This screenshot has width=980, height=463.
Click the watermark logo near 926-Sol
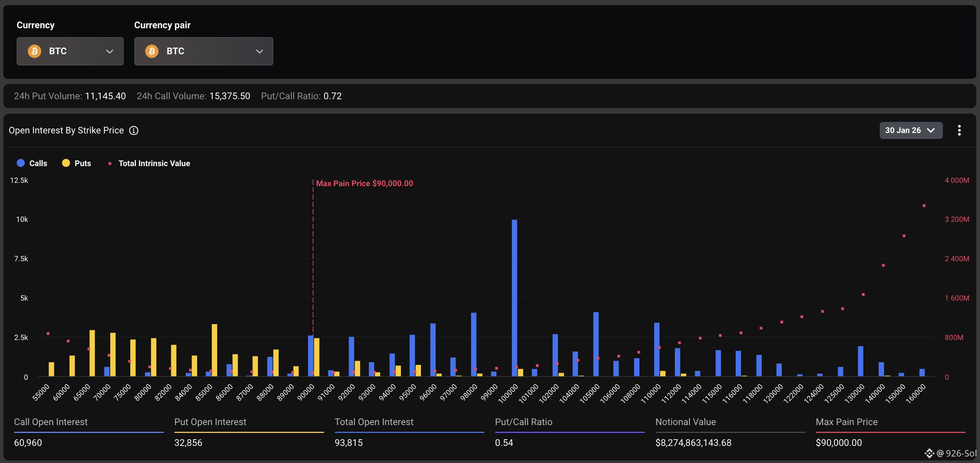tap(929, 453)
